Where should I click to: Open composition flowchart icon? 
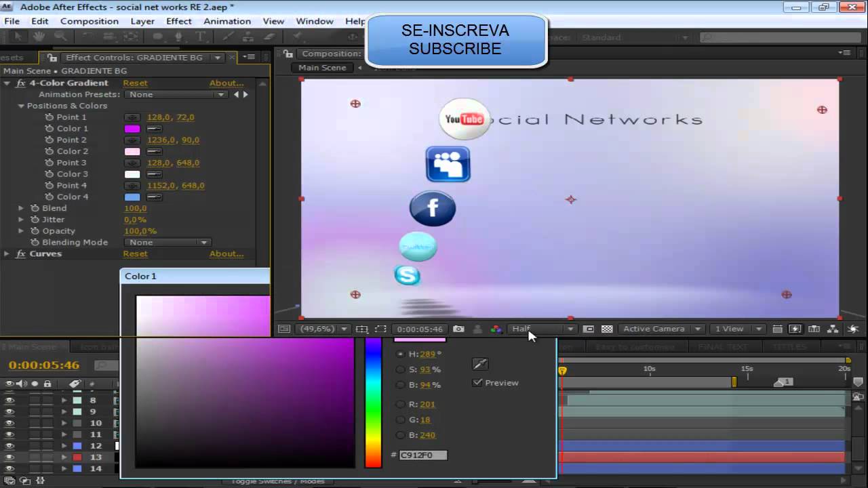pos(832,329)
